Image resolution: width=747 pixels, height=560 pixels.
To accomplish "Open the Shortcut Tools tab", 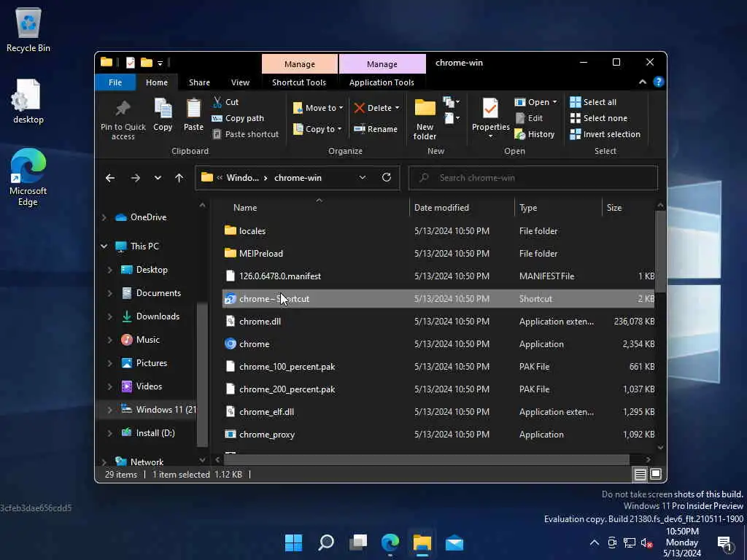I will (299, 82).
